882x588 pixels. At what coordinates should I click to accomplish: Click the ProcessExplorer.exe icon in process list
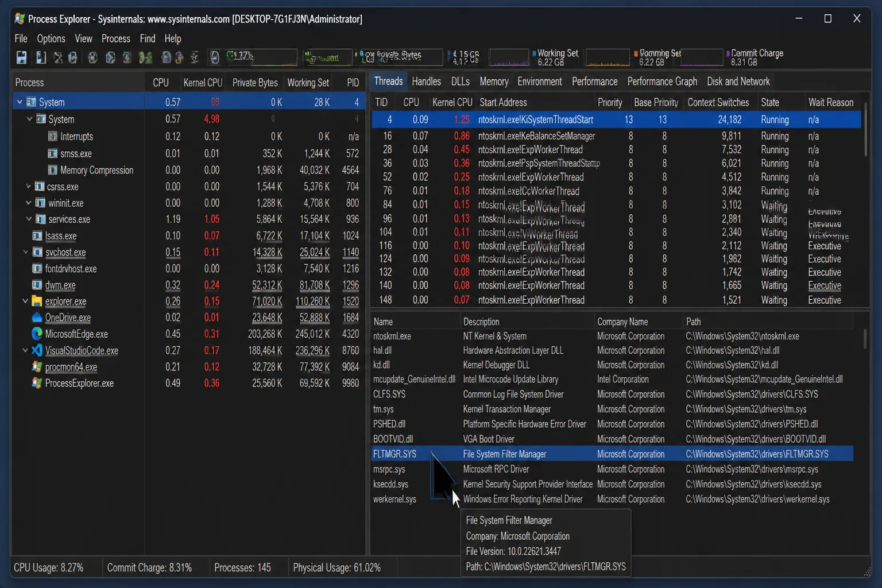point(37,384)
